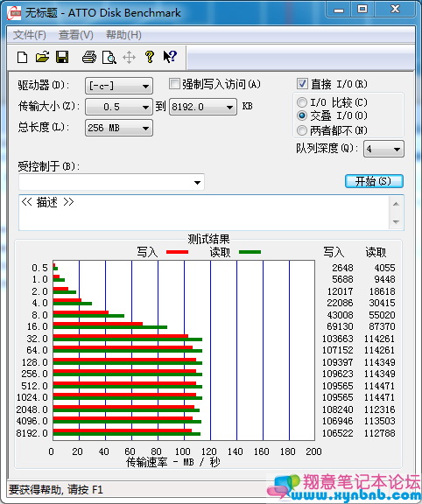Click the 读取 column header above values

pos(376,252)
